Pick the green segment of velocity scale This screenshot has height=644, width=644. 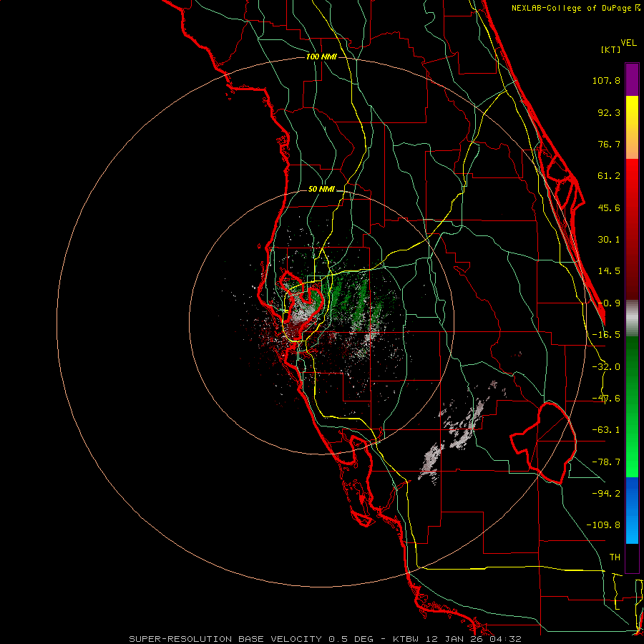632,406
